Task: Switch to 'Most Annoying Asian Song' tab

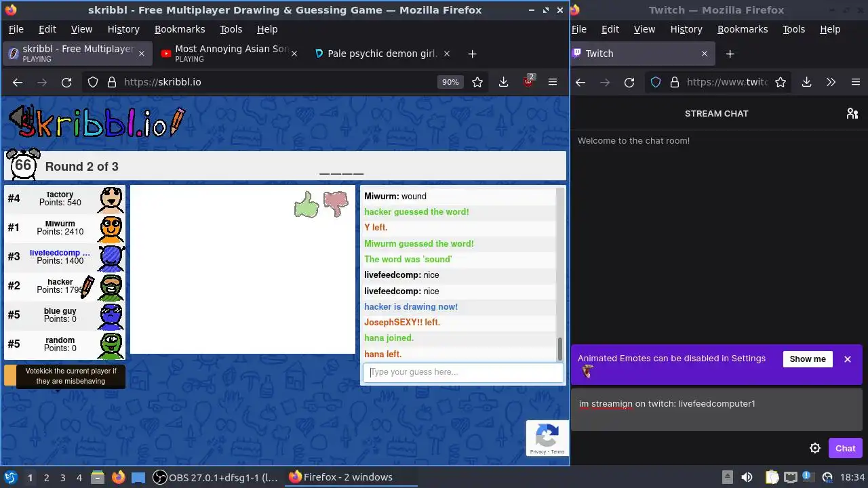Action: [229, 54]
